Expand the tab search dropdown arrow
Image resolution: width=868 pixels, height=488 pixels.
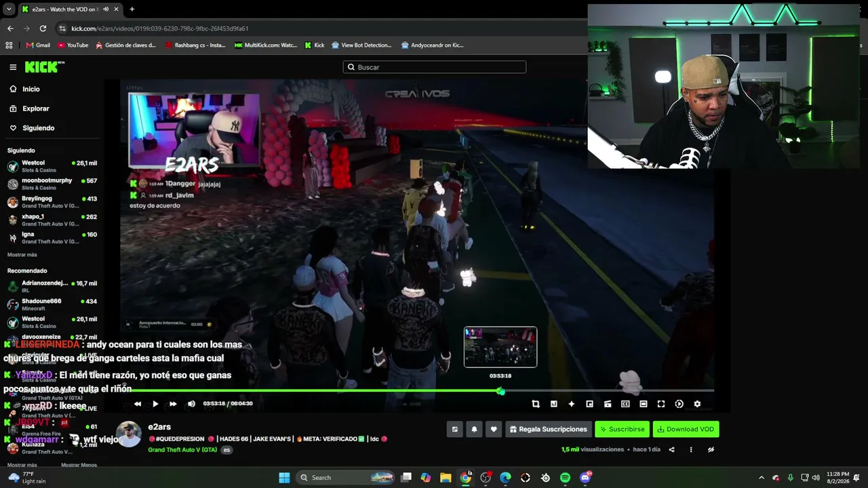(x=9, y=9)
